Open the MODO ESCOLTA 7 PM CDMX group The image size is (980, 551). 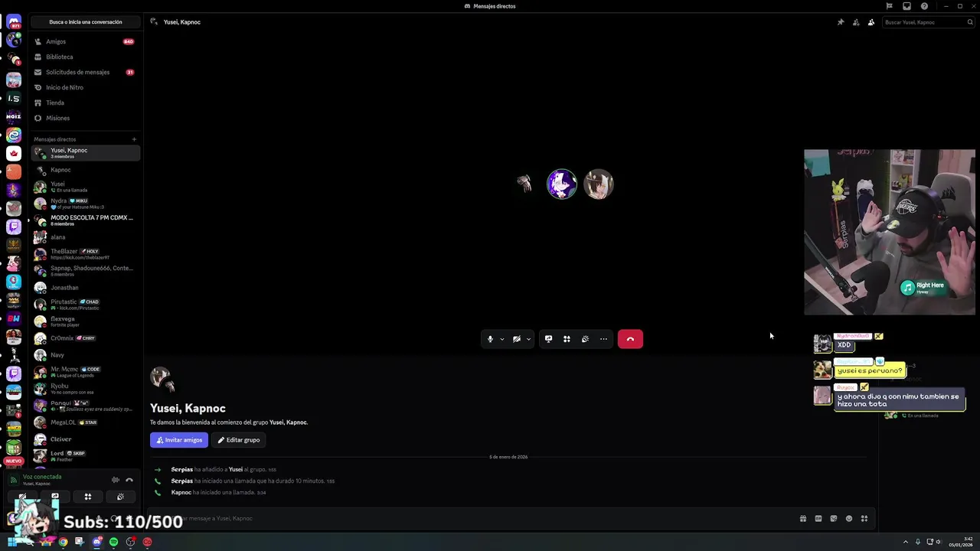click(85, 220)
